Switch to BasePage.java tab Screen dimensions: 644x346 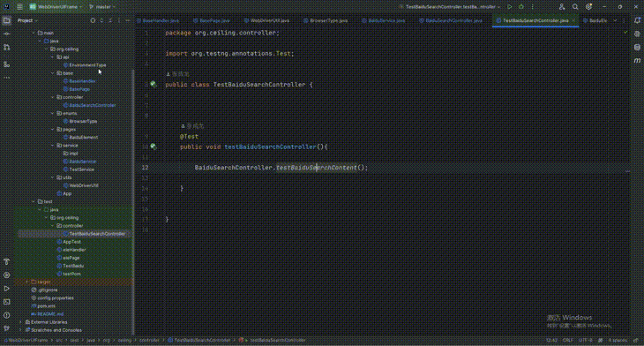[x=212, y=20]
